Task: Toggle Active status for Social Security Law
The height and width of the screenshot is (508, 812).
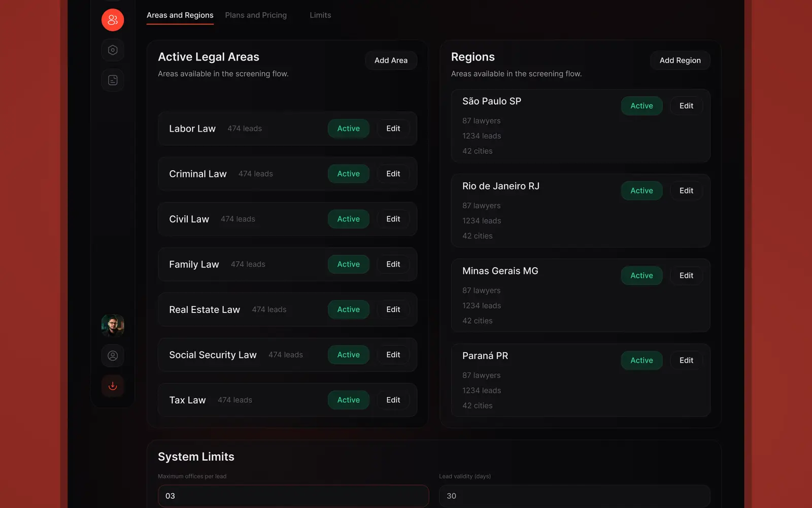Action: (349, 355)
